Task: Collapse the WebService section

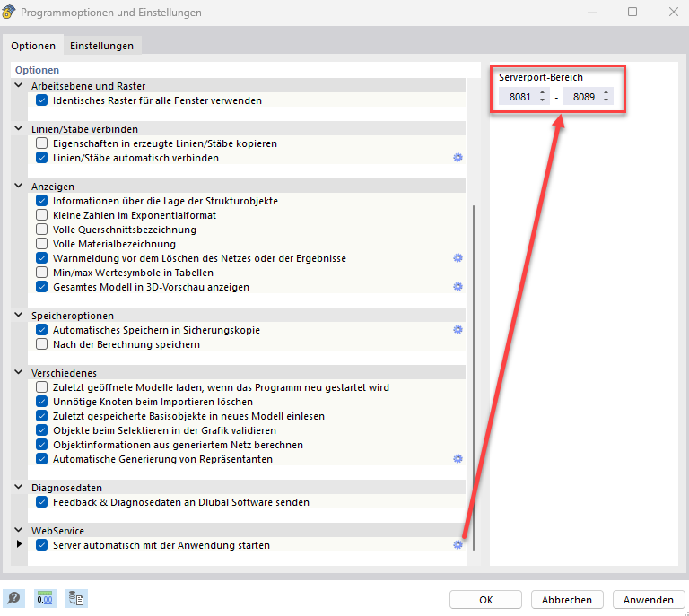Action: click(x=19, y=530)
